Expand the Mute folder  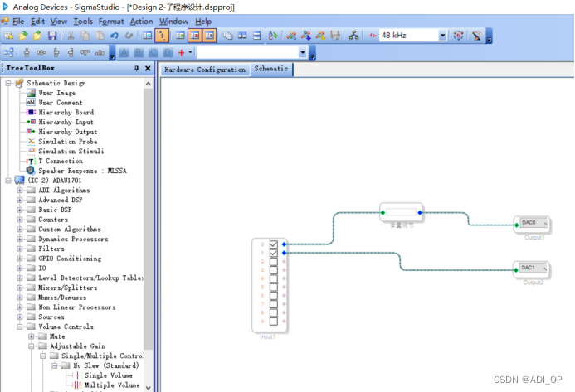(x=32, y=336)
